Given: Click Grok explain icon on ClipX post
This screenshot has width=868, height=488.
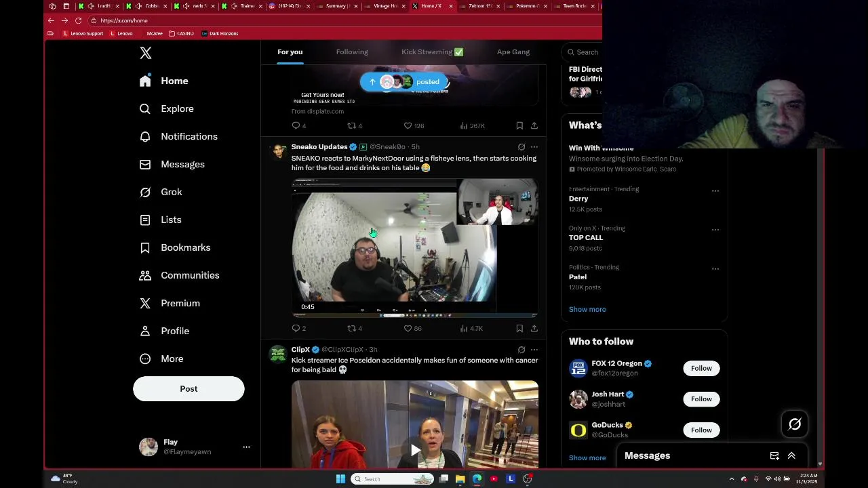Looking at the screenshot, I should 521,350.
